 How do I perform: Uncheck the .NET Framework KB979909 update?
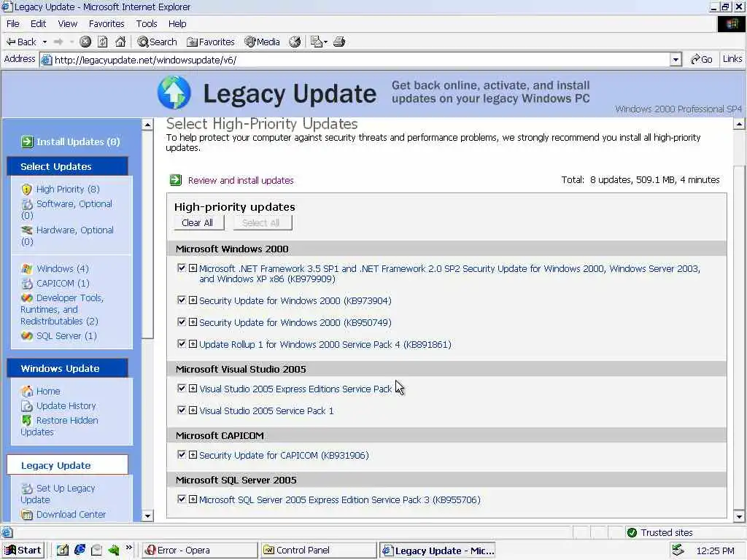(182, 268)
